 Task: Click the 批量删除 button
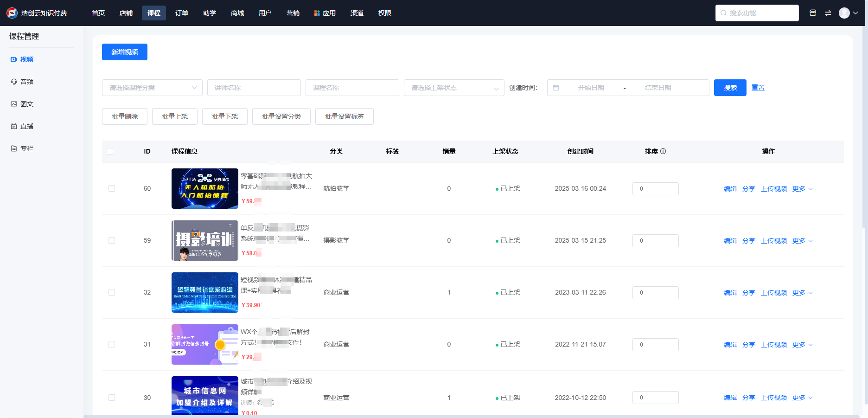(125, 116)
